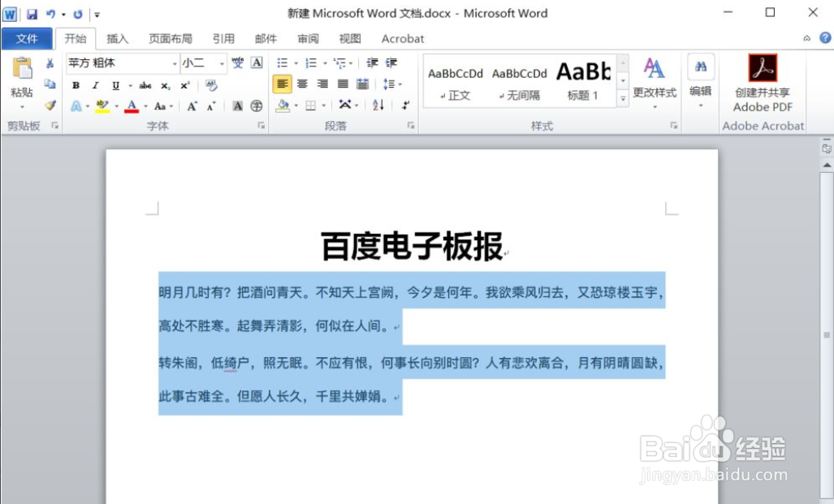Undo the last action
834x504 pixels.
click(x=50, y=15)
